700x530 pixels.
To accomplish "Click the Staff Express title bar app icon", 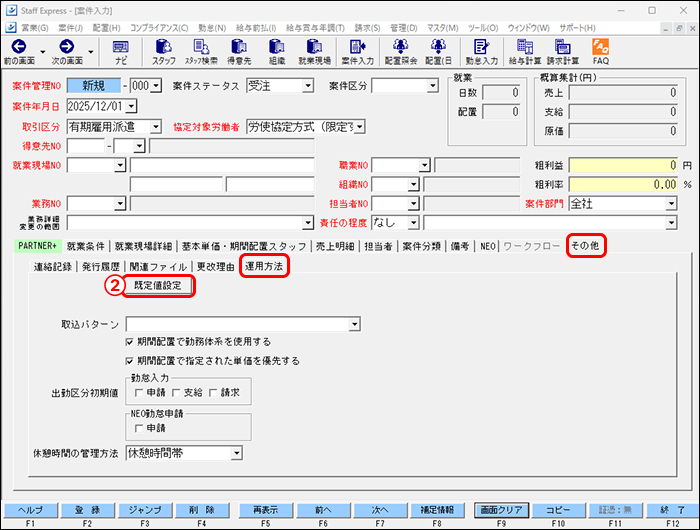I will (11, 10).
